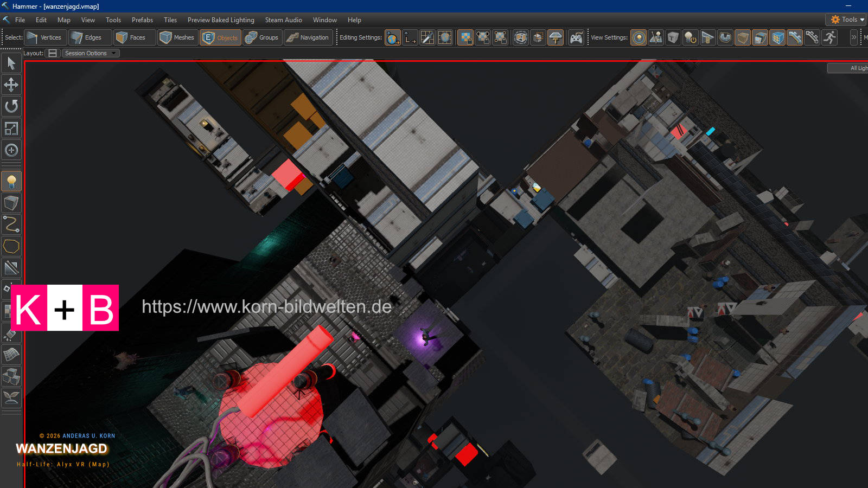Screen dimensions: 868x488
Task: Click the wireframe cube editing settings icon
Action: coord(521,37)
